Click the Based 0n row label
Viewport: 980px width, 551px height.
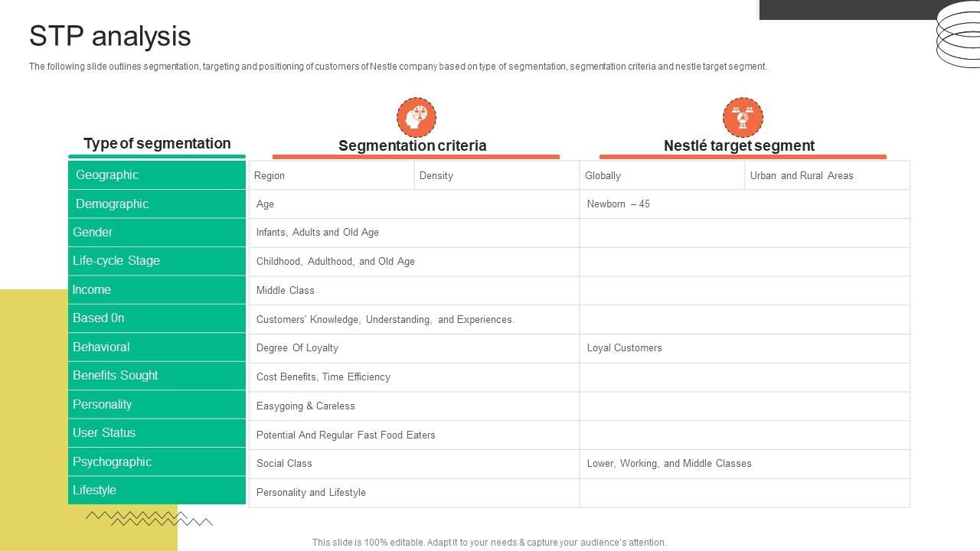click(157, 318)
